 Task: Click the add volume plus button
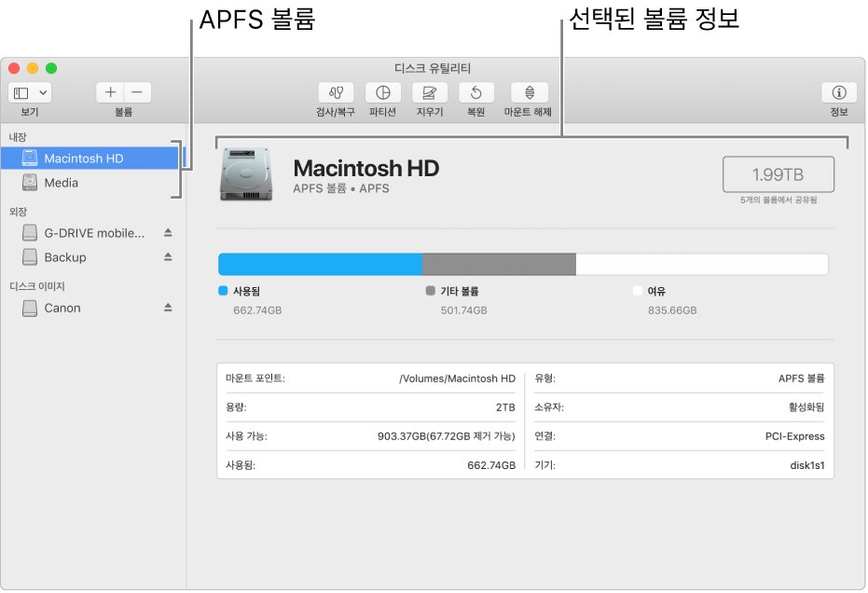click(x=110, y=92)
